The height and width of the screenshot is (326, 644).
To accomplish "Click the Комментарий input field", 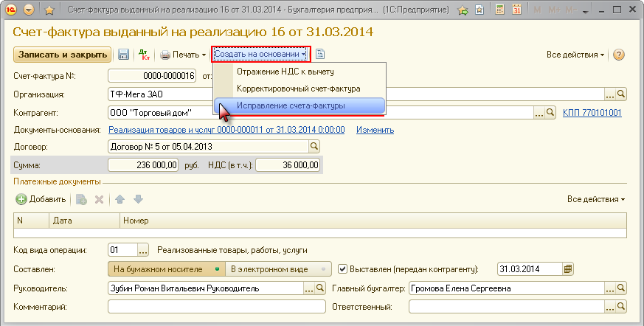I will pos(217,307).
